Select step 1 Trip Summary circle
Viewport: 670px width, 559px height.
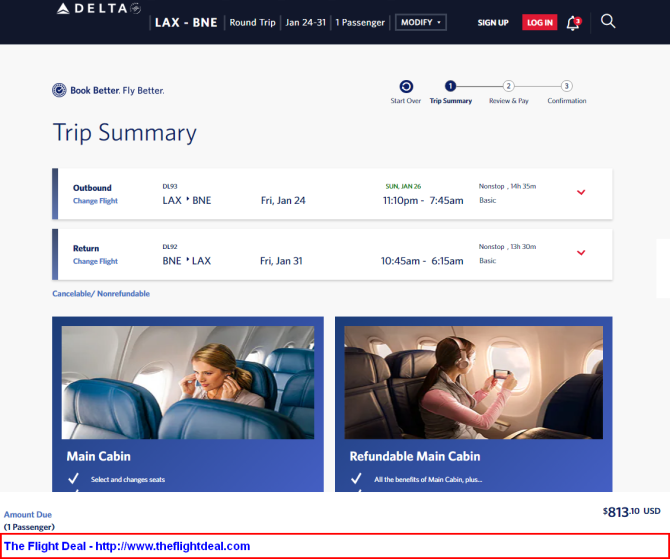pos(450,86)
